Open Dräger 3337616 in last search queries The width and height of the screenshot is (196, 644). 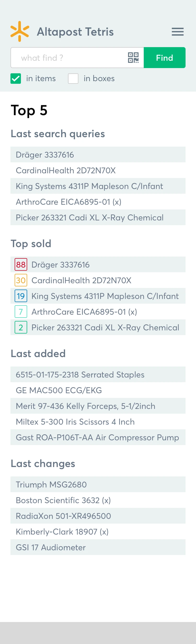[45, 155]
